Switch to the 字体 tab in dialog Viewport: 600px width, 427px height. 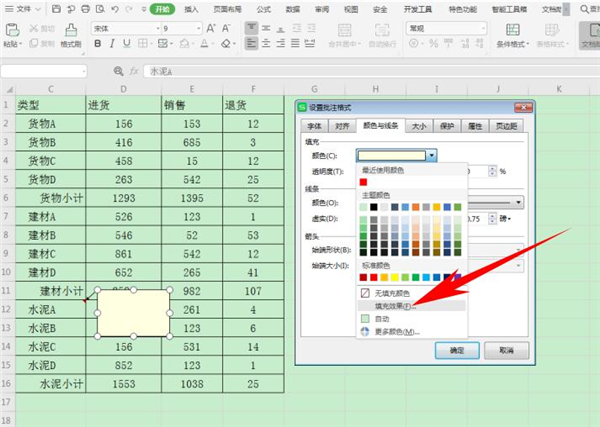coord(314,126)
